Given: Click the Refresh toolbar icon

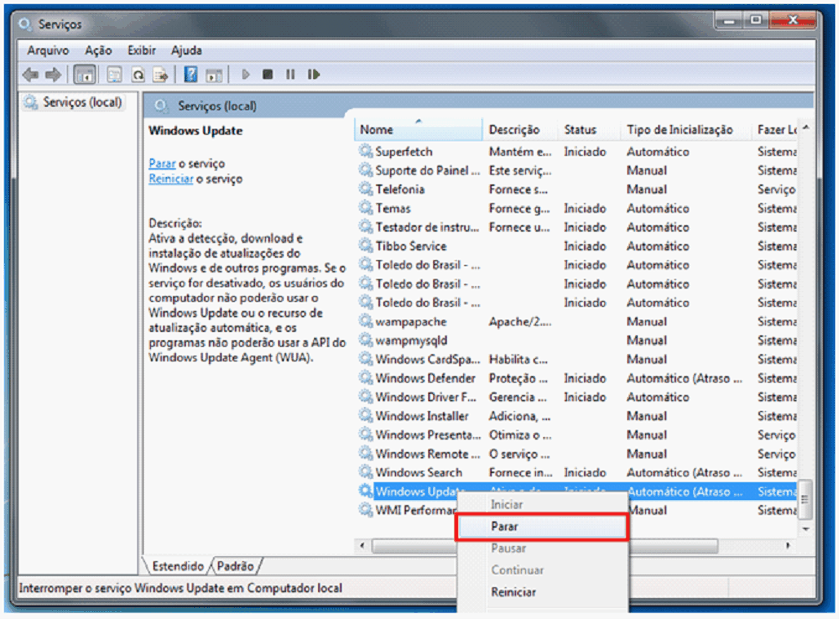Looking at the screenshot, I should [138, 75].
